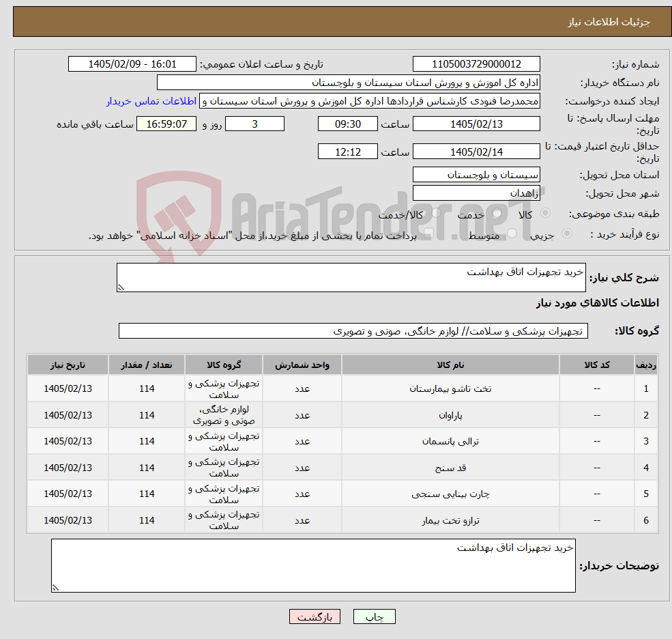Click price validity time 12:12 field
The width and height of the screenshot is (672, 639).
[x=347, y=152]
